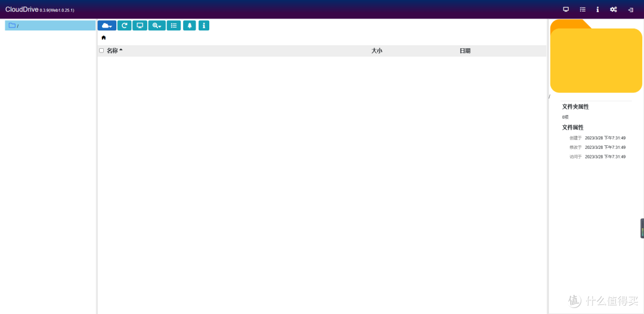Image resolution: width=644 pixels, height=314 pixels.
Task: Open settings via the gears icon
Action: tap(614, 10)
